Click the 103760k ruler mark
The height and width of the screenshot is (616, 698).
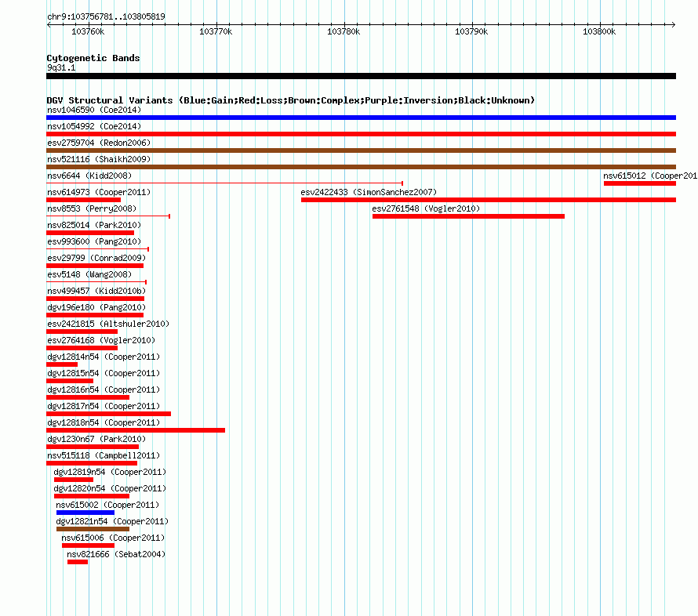pos(88,31)
